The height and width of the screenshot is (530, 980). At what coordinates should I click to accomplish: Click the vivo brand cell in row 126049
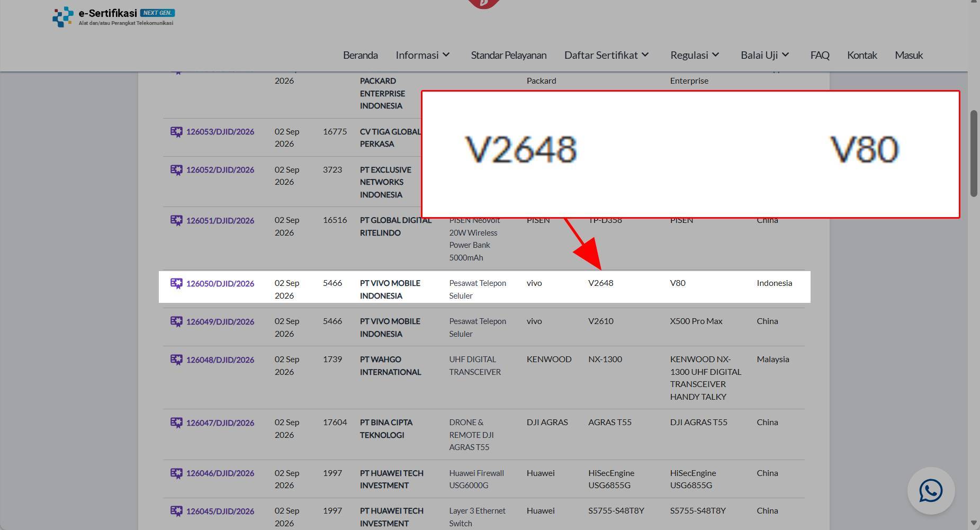coord(534,321)
